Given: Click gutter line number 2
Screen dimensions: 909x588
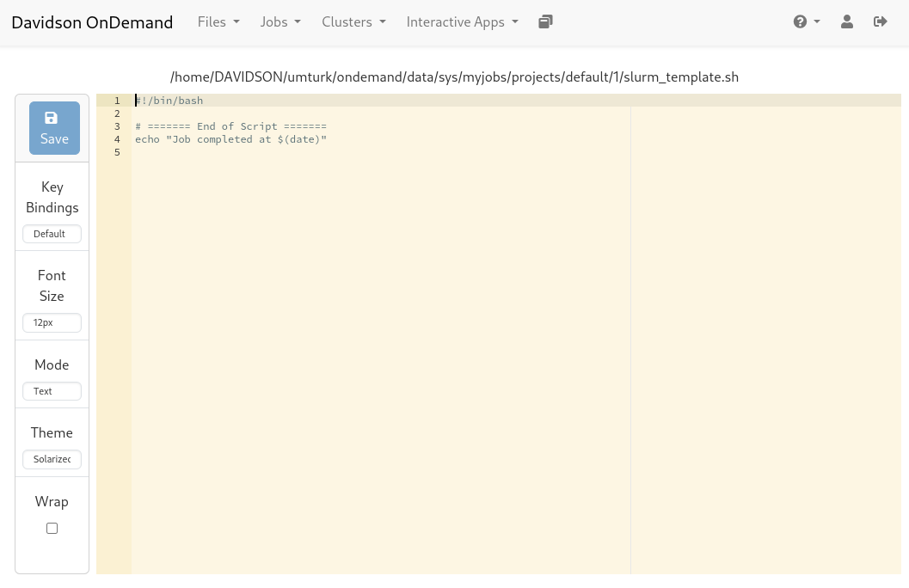Looking at the screenshot, I should [x=117, y=113].
